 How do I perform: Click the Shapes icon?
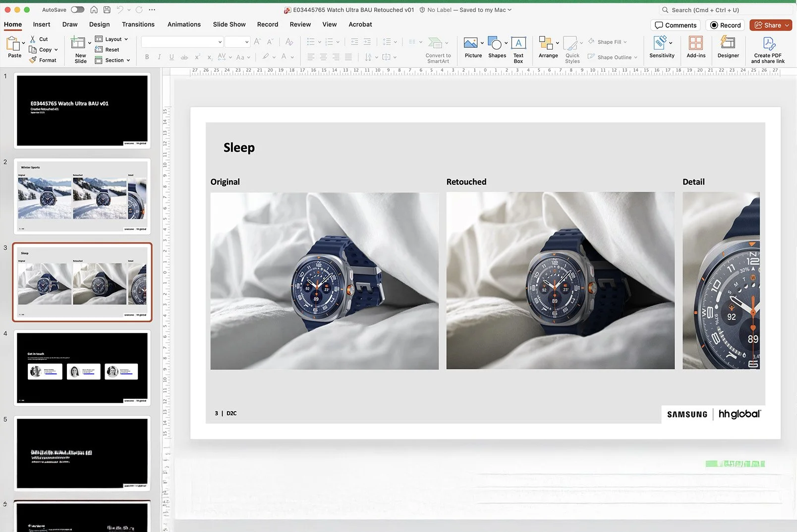(x=495, y=43)
